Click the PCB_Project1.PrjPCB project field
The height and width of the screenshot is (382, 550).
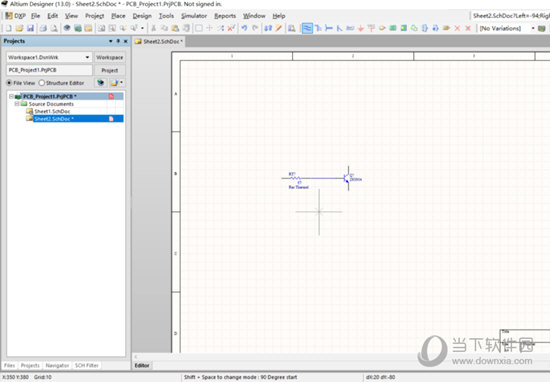pos(49,70)
